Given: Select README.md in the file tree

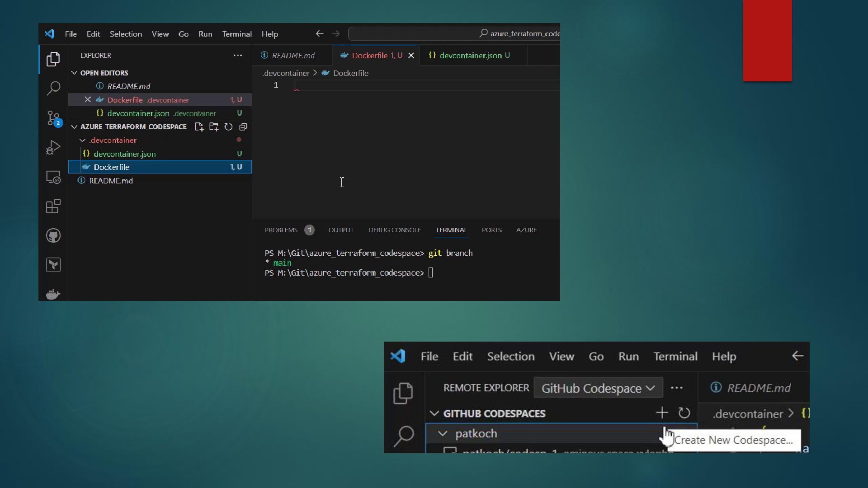Looking at the screenshot, I should [111, 181].
